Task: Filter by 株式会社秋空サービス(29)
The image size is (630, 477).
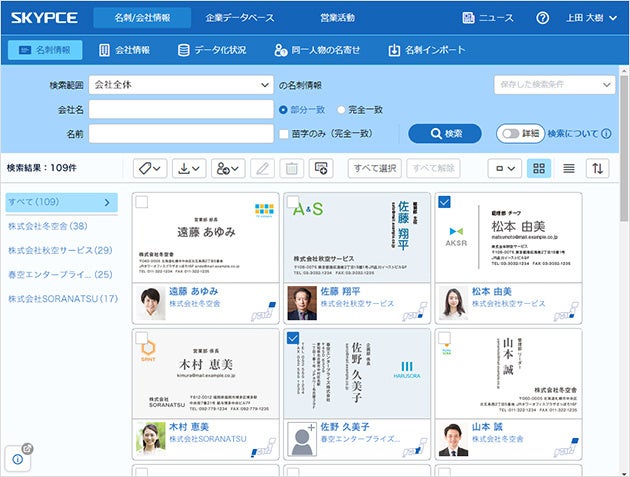Action: pyautogui.click(x=60, y=250)
